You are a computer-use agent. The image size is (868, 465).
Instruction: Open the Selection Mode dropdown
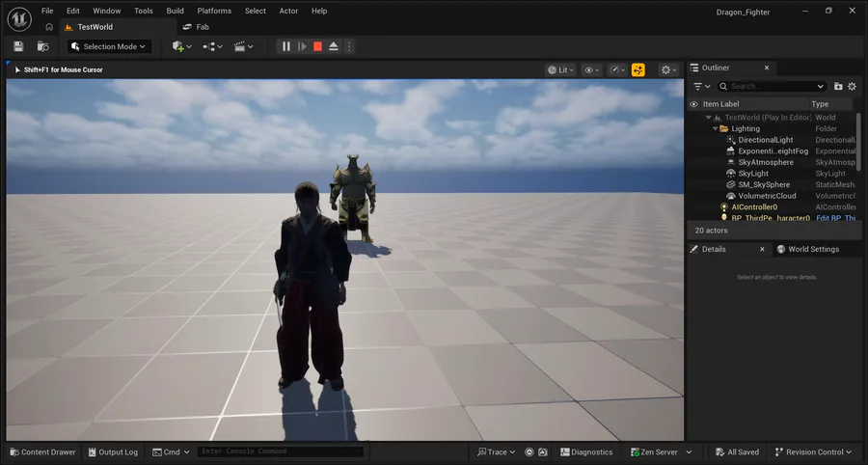point(109,46)
